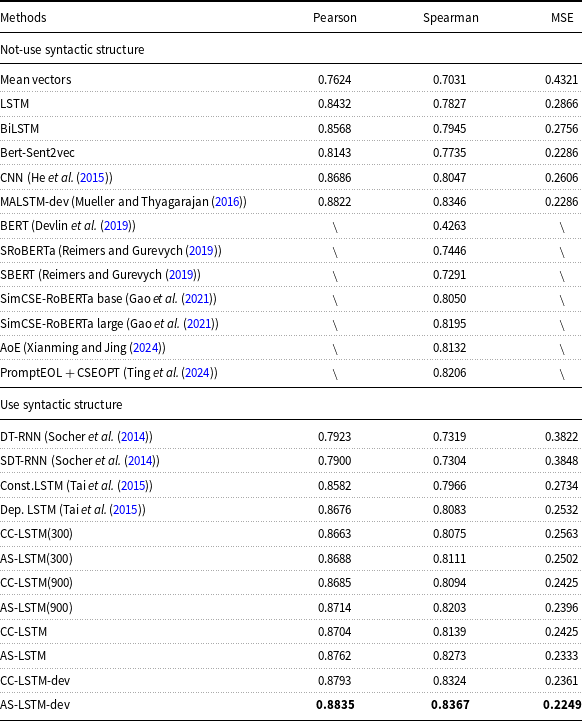This screenshot has width=582, height=721.
Task: Open SBERT Reimers and Gurevych 2019 link
Action: [x=181, y=275]
